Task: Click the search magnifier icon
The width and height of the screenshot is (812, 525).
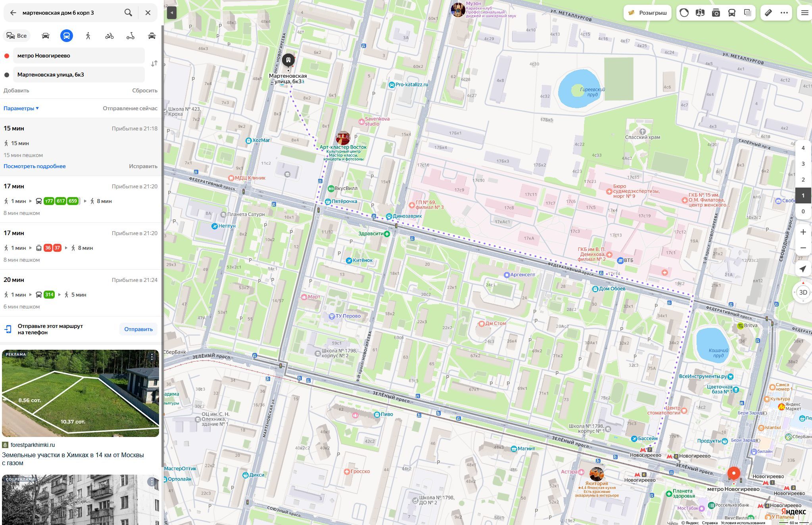Action: (128, 12)
